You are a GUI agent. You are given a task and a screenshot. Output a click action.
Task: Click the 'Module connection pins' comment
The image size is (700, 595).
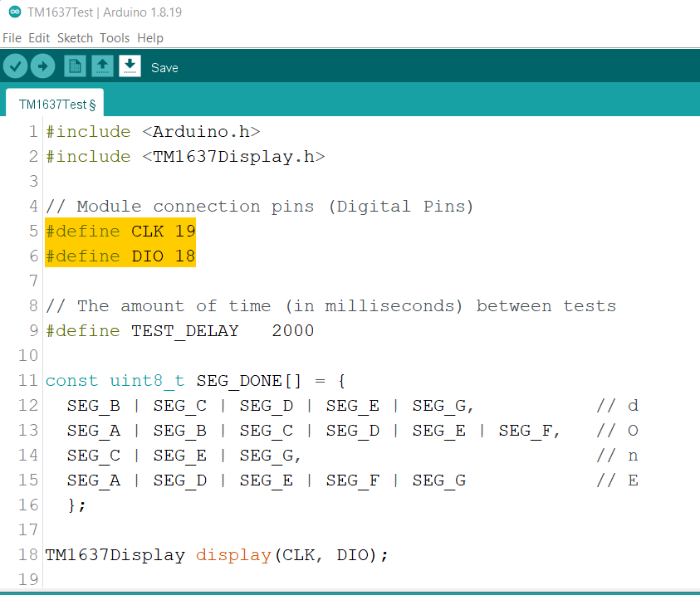pyautogui.click(x=259, y=207)
